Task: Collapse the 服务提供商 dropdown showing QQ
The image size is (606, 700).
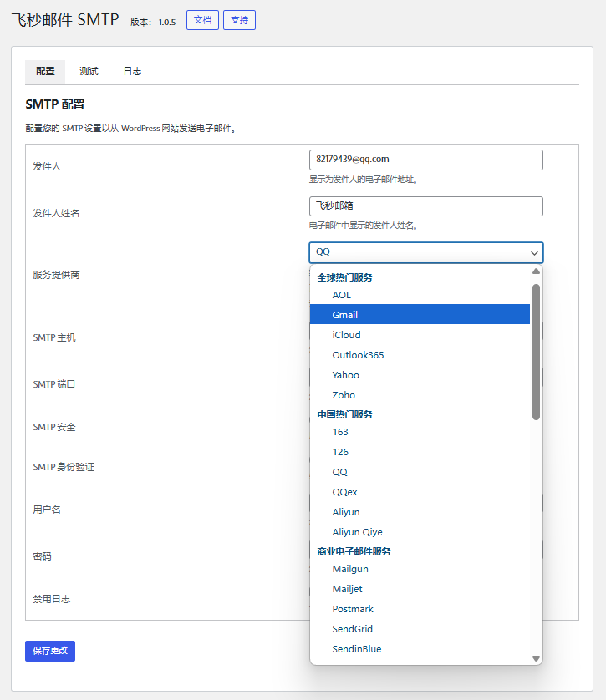Action: point(426,252)
